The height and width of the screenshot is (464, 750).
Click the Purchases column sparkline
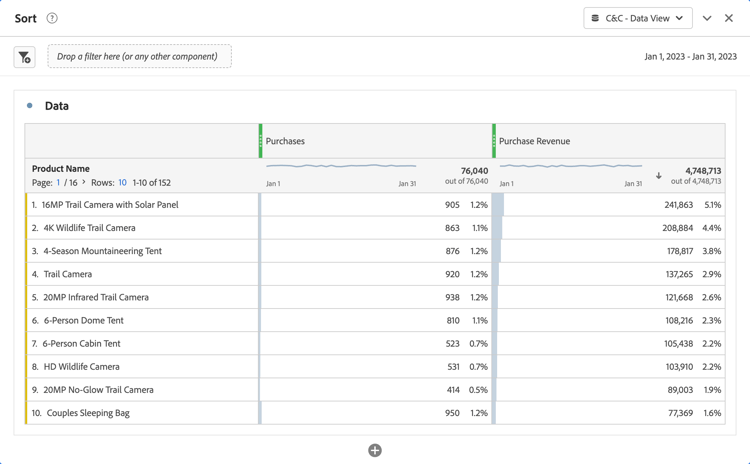(x=341, y=167)
